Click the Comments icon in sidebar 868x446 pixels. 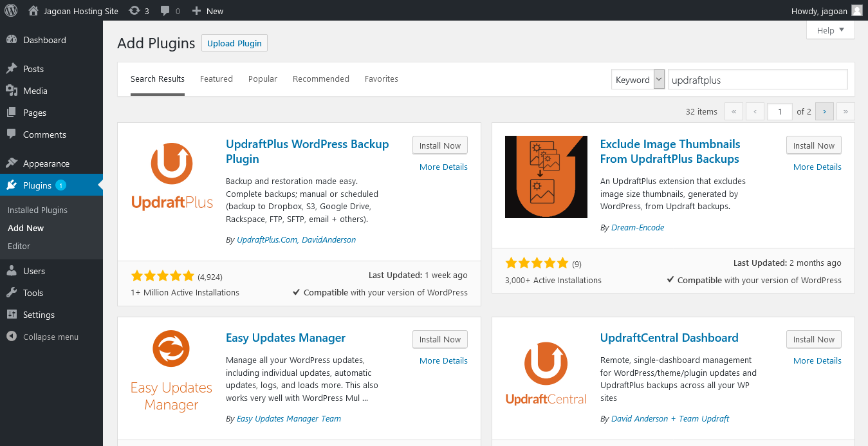click(12, 135)
